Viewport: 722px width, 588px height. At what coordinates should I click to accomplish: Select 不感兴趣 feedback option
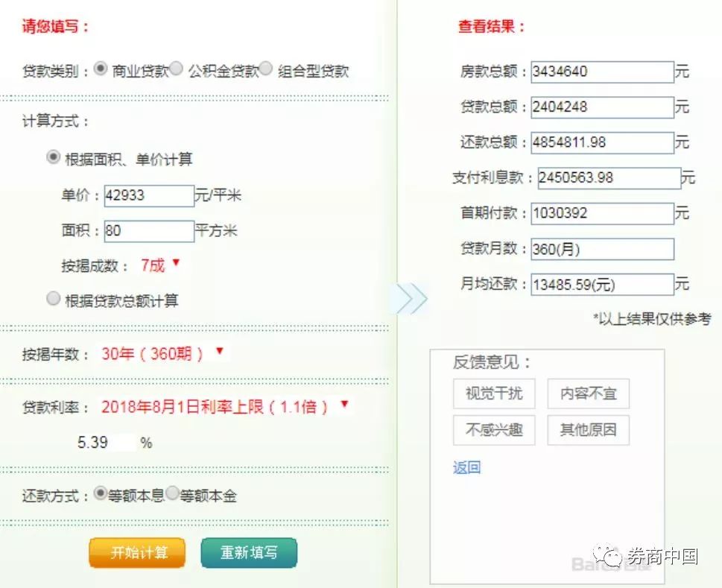[x=493, y=430]
